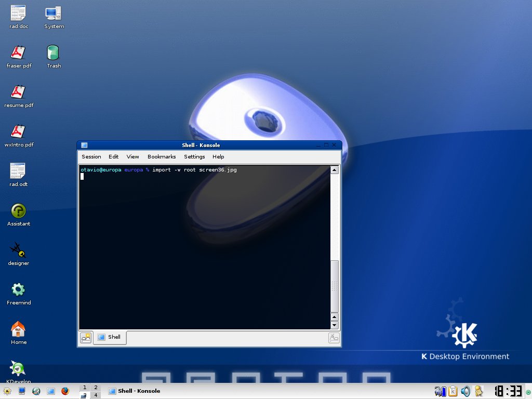Open the K menu launcher in the panel
The image size is (532, 399).
pos(7,391)
